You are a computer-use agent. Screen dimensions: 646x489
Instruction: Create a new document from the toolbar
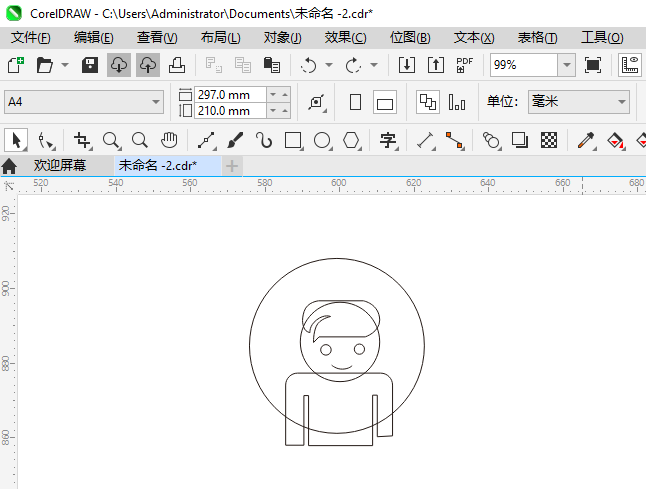point(16,65)
